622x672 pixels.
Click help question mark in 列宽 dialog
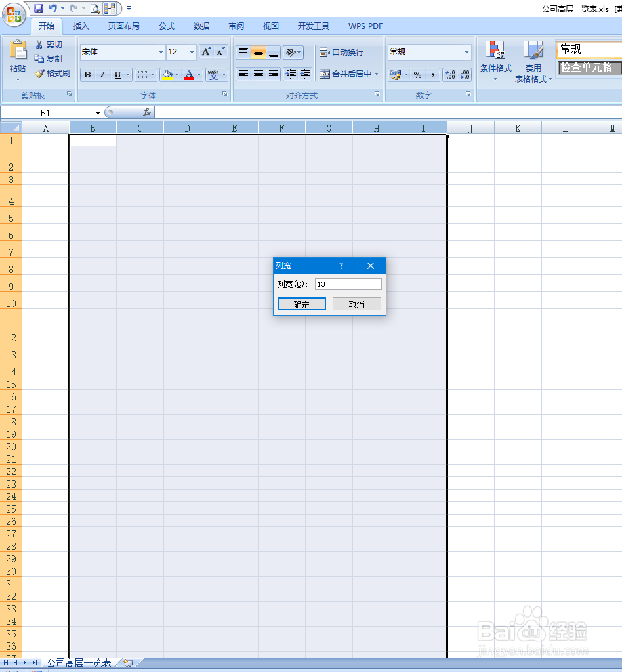tap(341, 266)
